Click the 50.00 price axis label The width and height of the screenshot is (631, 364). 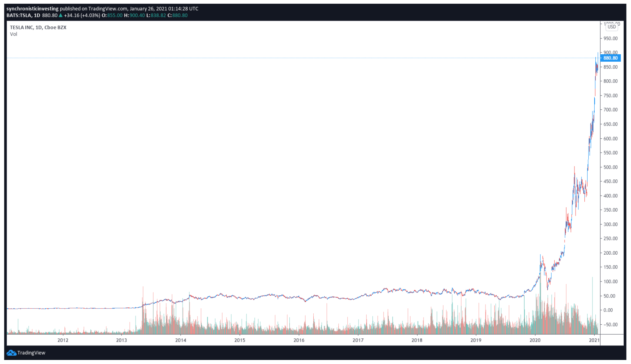(x=609, y=296)
